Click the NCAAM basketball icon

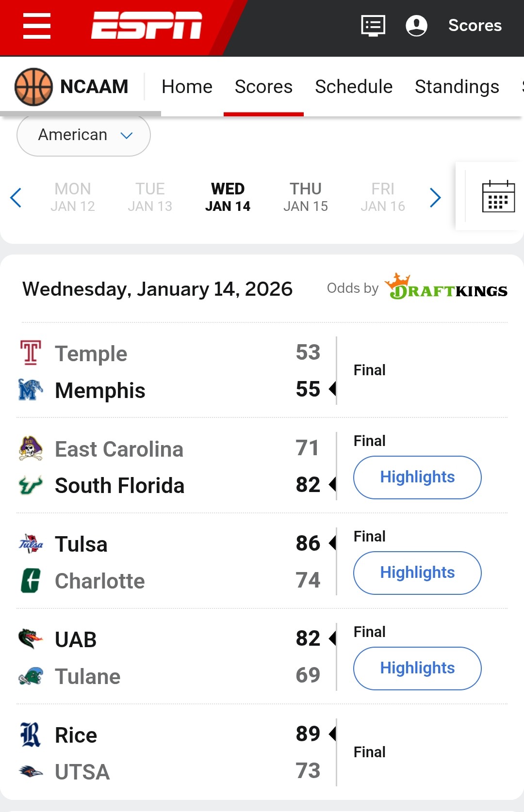tap(33, 87)
